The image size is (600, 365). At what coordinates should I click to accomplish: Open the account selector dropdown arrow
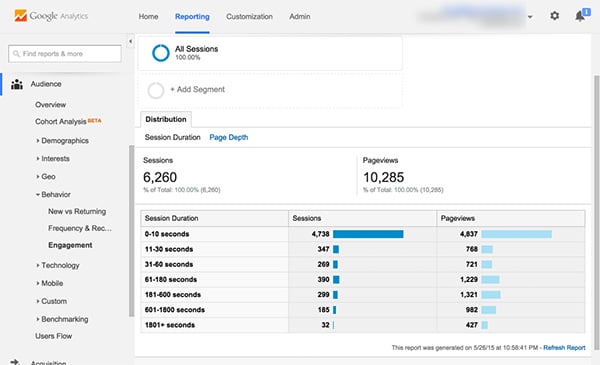(530, 17)
